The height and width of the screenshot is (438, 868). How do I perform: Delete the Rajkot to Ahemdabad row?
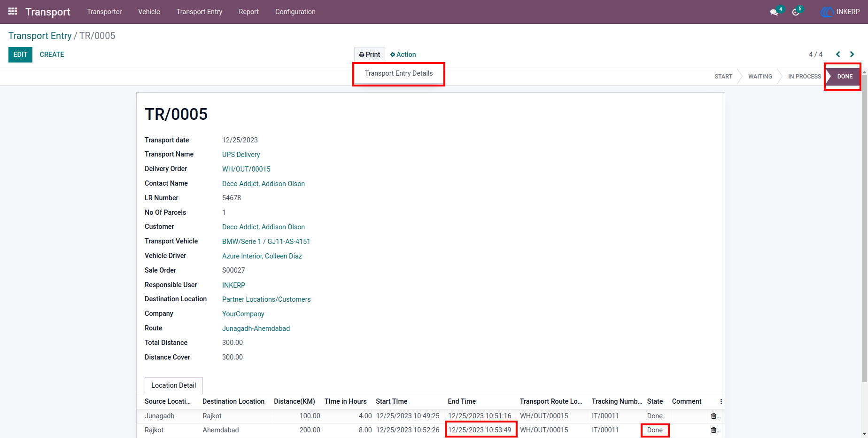(714, 430)
